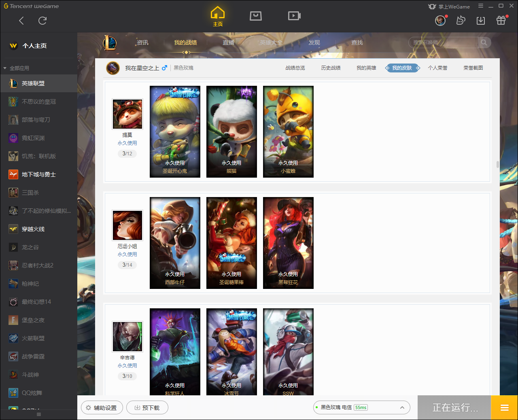Viewport: 518px width, 420px height.
Task: Open 我的皮肤 sub-tab
Action: [x=402, y=68]
